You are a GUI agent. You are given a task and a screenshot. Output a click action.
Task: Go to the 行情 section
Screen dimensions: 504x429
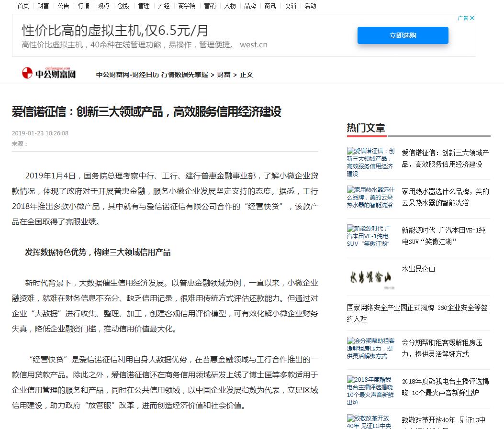[x=84, y=6]
